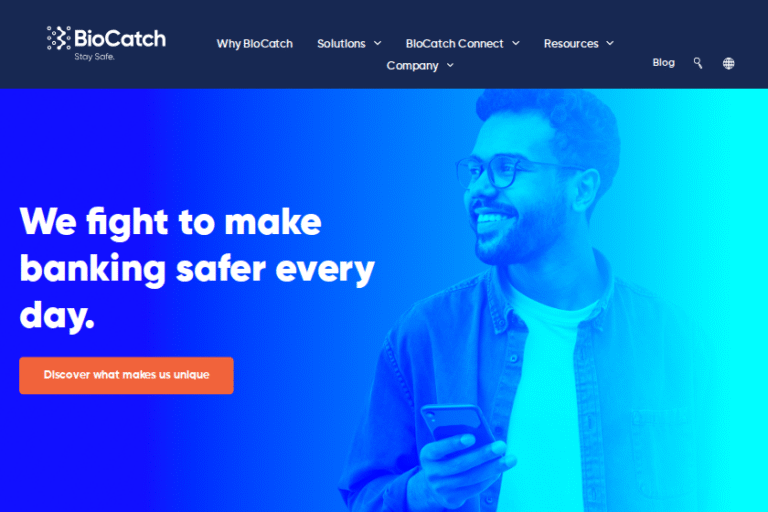Click the hero headline about safer banking
This screenshot has width=768, height=512.
click(197, 268)
